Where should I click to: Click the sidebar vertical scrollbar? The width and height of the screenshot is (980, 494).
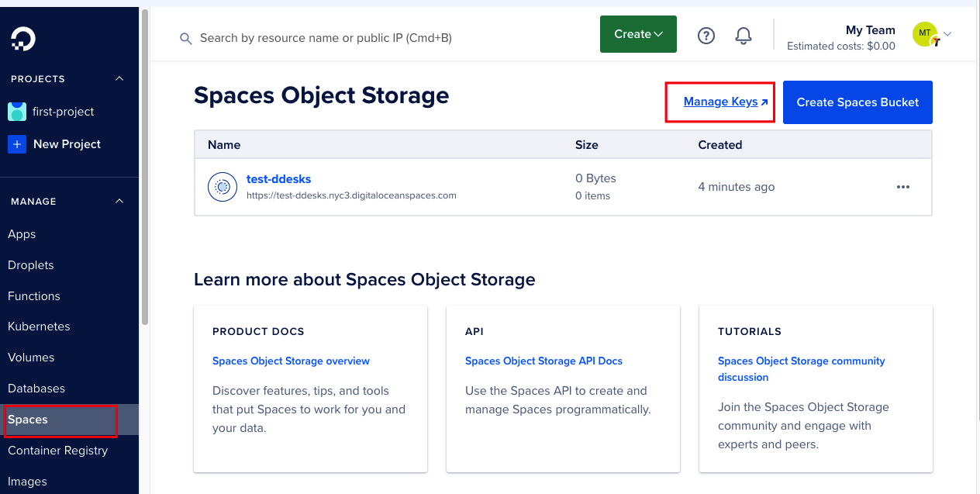tap(144, 167)
